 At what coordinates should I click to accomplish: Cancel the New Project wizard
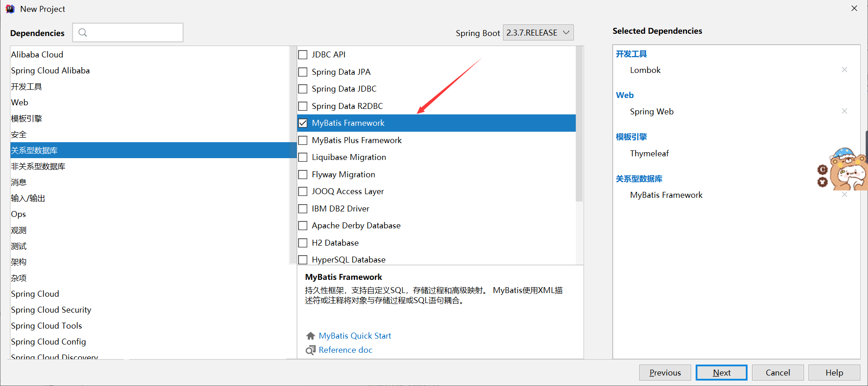pyautogui.click(x=778, y=372)
